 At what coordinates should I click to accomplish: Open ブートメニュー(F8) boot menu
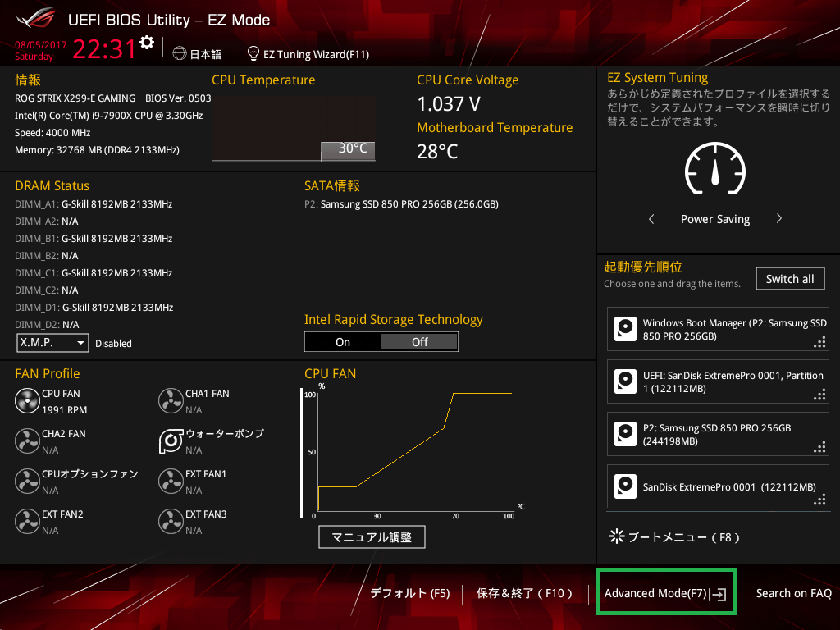tap(674, 536)
